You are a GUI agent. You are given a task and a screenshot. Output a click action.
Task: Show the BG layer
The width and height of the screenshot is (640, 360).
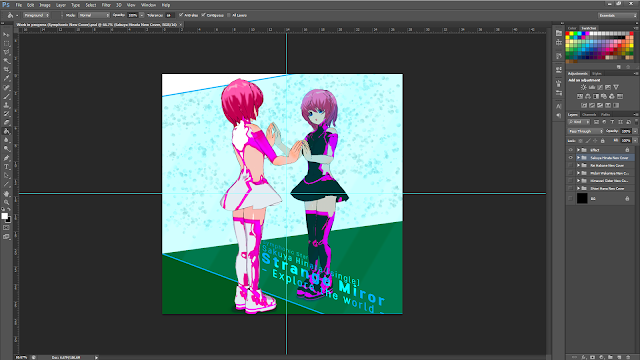571,198
